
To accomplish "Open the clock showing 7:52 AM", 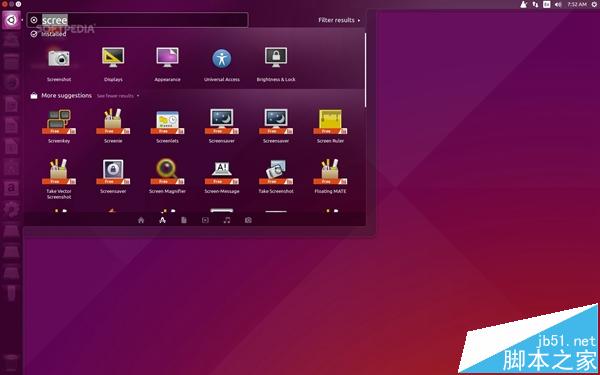I will point(577,4).
